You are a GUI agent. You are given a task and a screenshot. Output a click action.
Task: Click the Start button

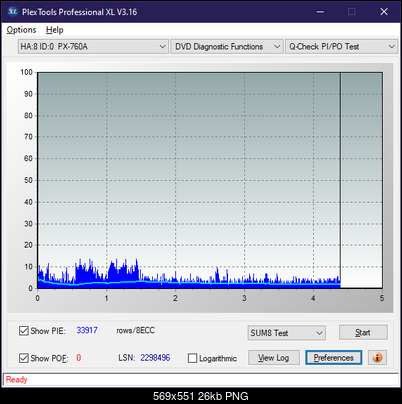click(363, 332)
